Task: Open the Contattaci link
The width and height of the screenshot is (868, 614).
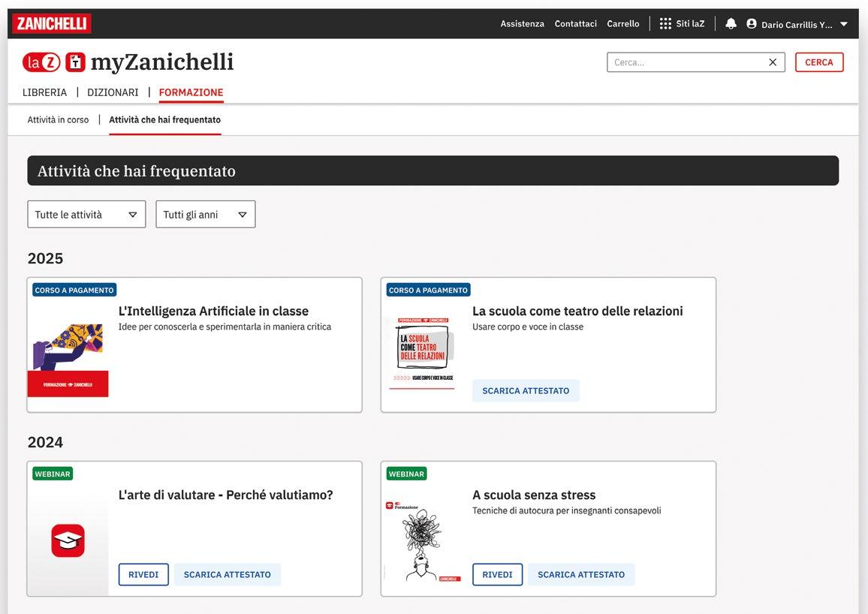Action: pyautogui.click(x=576, y=24)
